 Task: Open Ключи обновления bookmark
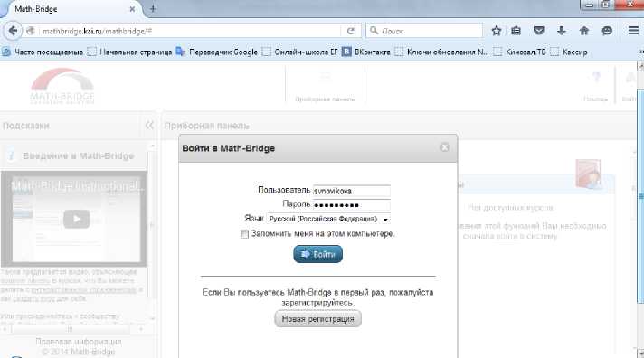pyautogui.click(x=442, y=52)
